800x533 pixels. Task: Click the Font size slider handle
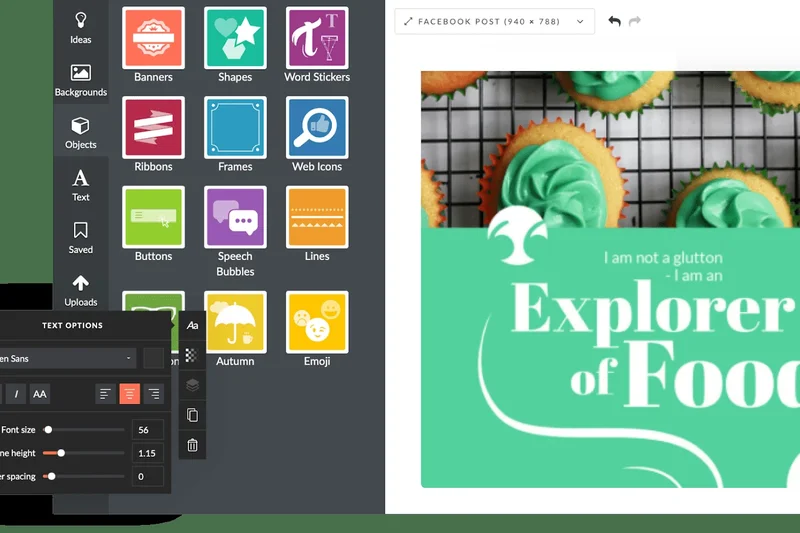click(x=48, y=430)
